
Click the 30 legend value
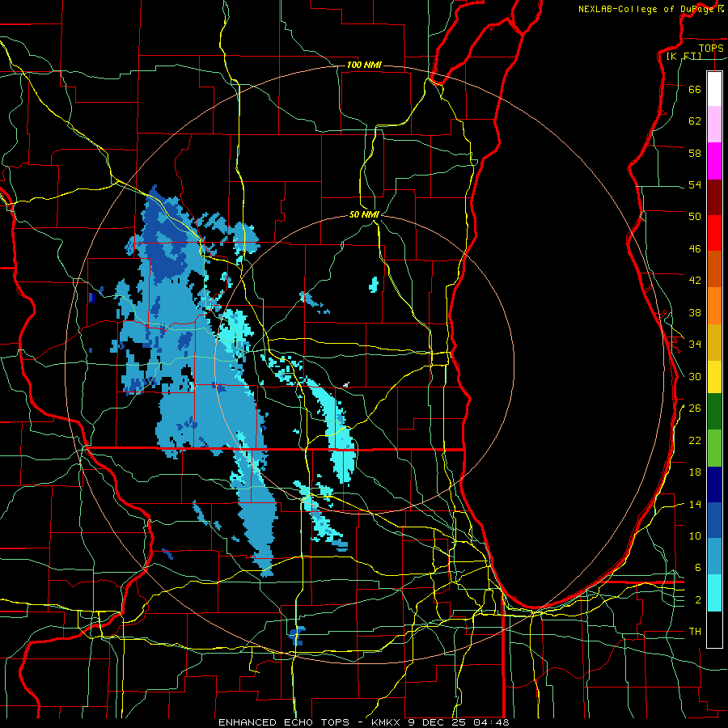pos(695,376)
